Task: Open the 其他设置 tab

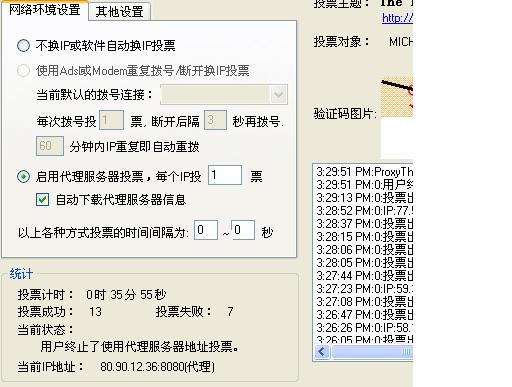Action: click(x=119, y=12)
